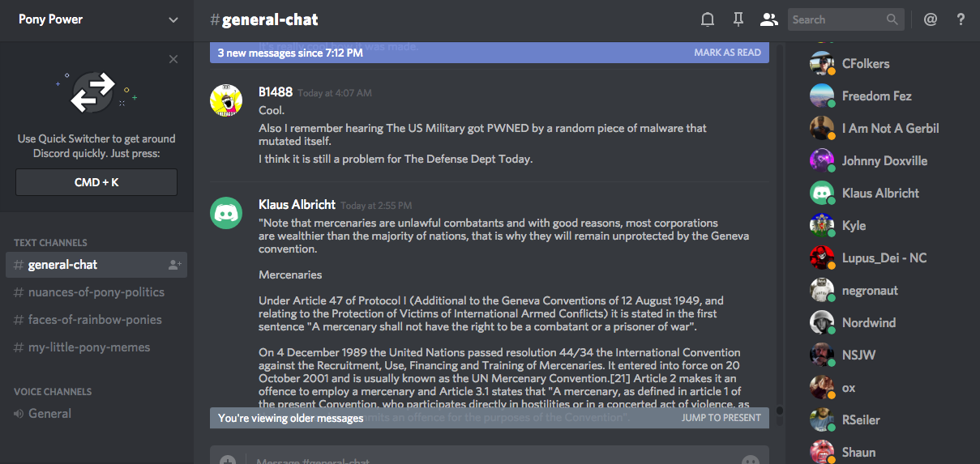Open the help question mark icon
Image resolution: width=980 pixels, height=464 pixels.
(961, 19)
